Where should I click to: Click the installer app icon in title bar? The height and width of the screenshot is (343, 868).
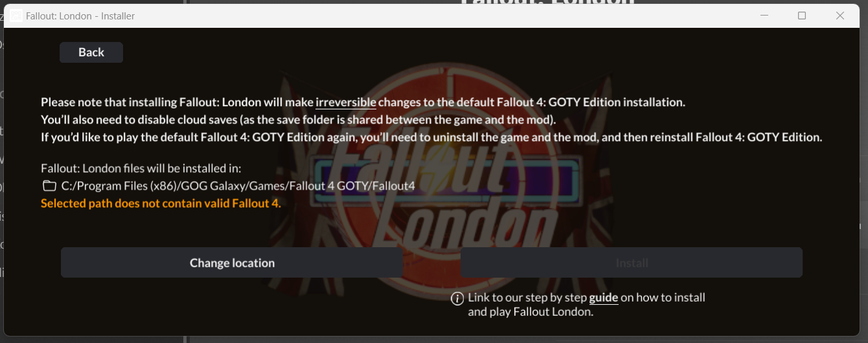pyautogui.click(x=16, y=16)
